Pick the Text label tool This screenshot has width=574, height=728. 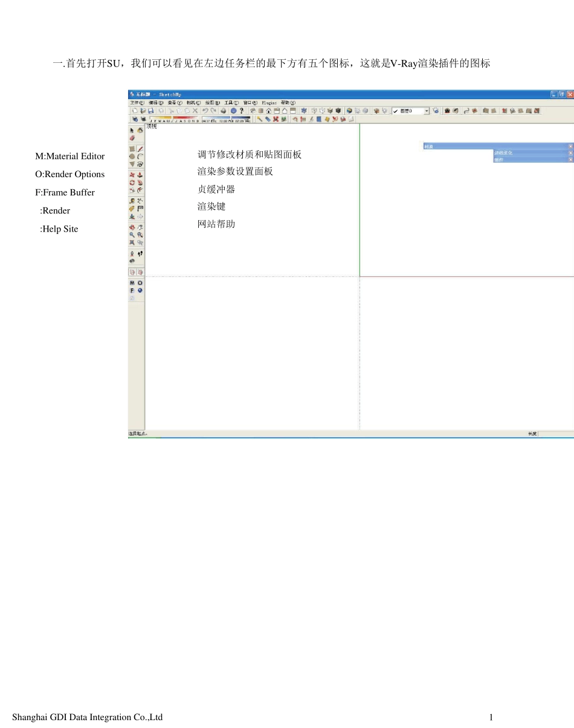[x=140, y=209]
